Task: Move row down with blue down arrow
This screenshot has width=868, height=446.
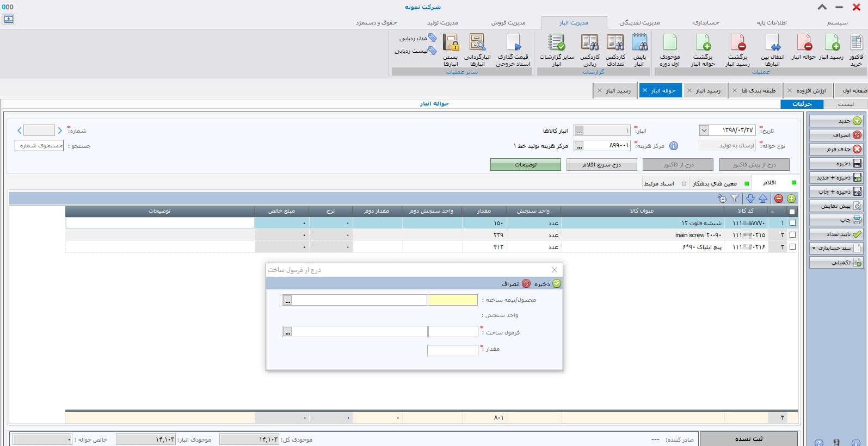Action: tap(750, 199)
